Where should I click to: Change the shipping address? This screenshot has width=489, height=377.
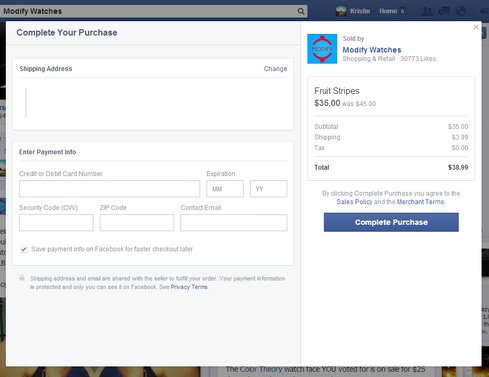pos(275,69)
